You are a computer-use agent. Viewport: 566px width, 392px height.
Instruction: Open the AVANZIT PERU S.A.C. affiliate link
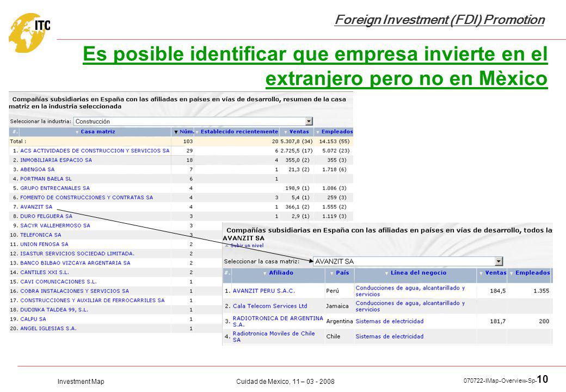263,291
